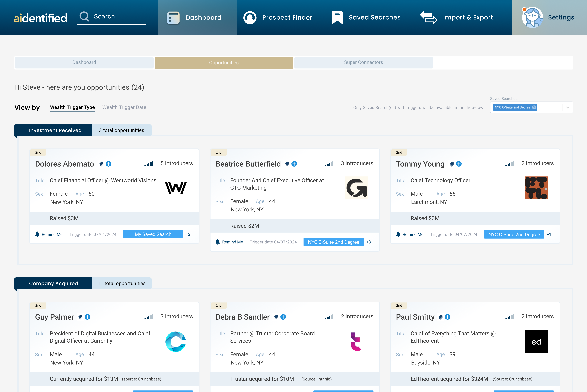The width and height of the screenshot is (587, 392).
Task: Click plus icon next to Guy Palmer
Action: tap(87, 317)
